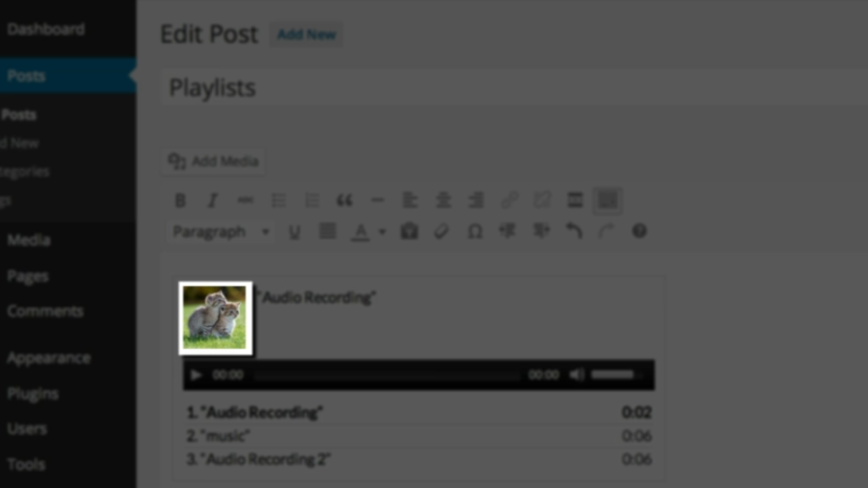Open the Media menu in sidebar
The image size is (868, 488).
click(29, 240)
